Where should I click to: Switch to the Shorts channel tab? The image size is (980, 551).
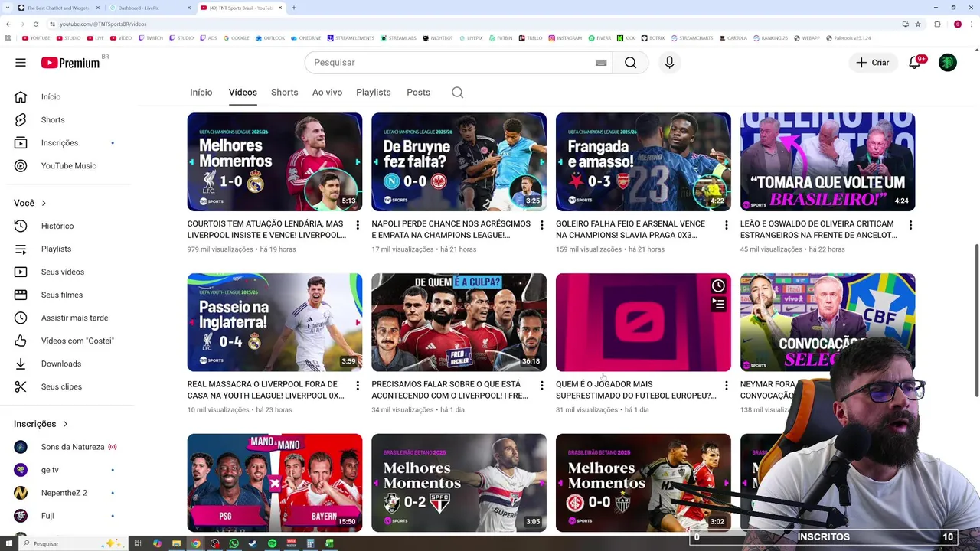point(284,93)
